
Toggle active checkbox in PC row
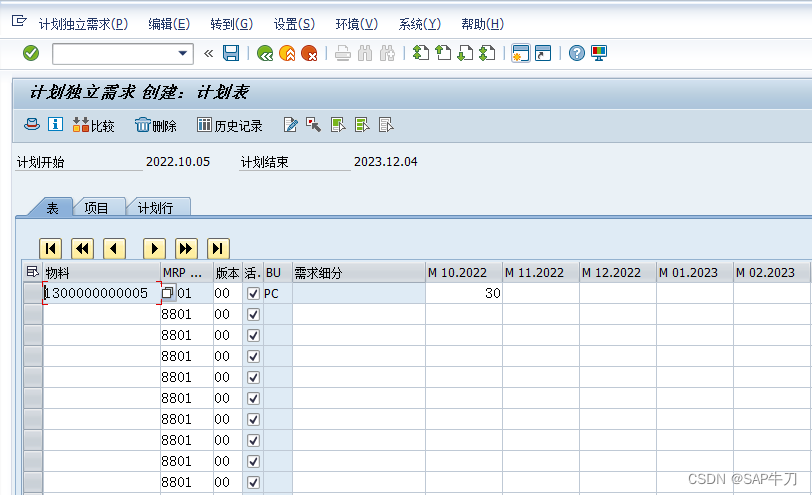click(253, 294)
